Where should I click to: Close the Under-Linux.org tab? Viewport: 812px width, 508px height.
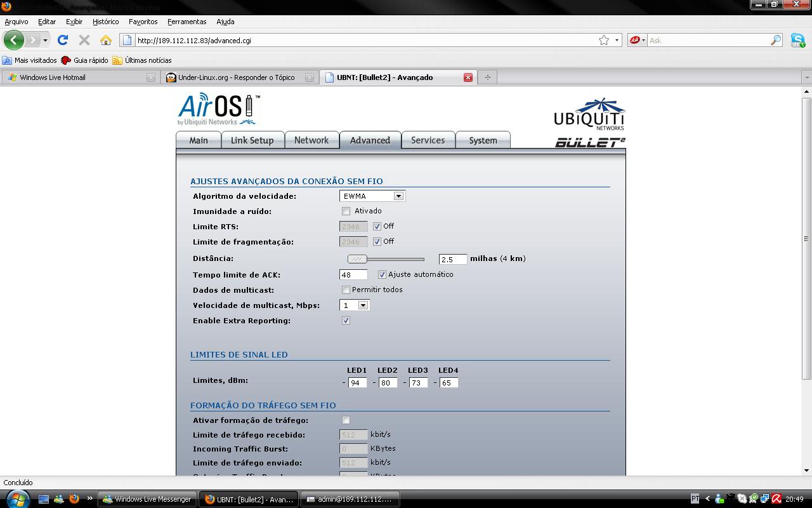click(310, 77)
